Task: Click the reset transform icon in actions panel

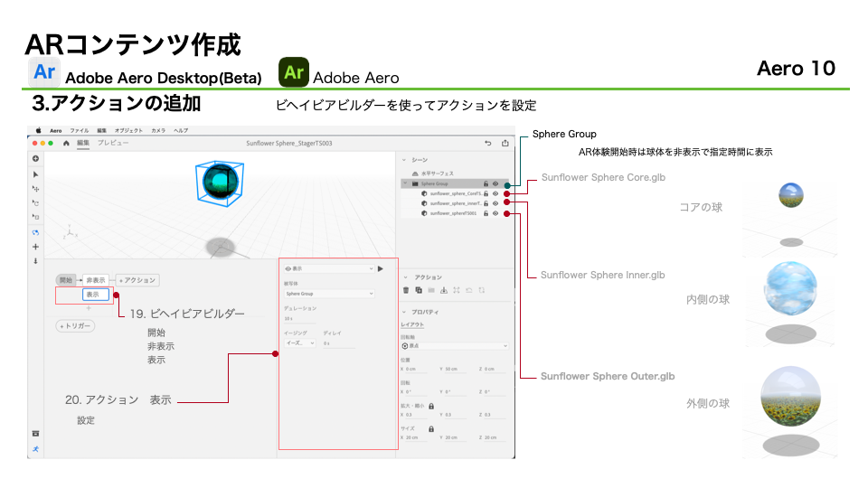Action: pos(469,290)
